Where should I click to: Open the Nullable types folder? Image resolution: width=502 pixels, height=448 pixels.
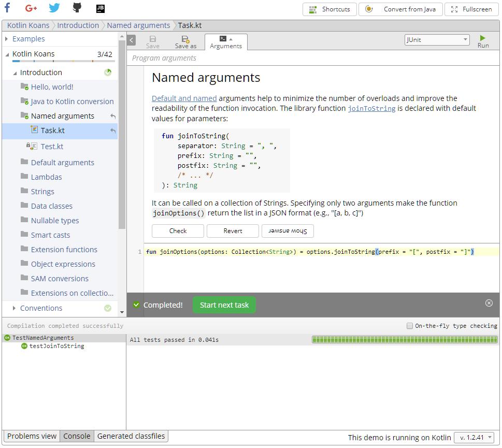[x=55, y=221]
